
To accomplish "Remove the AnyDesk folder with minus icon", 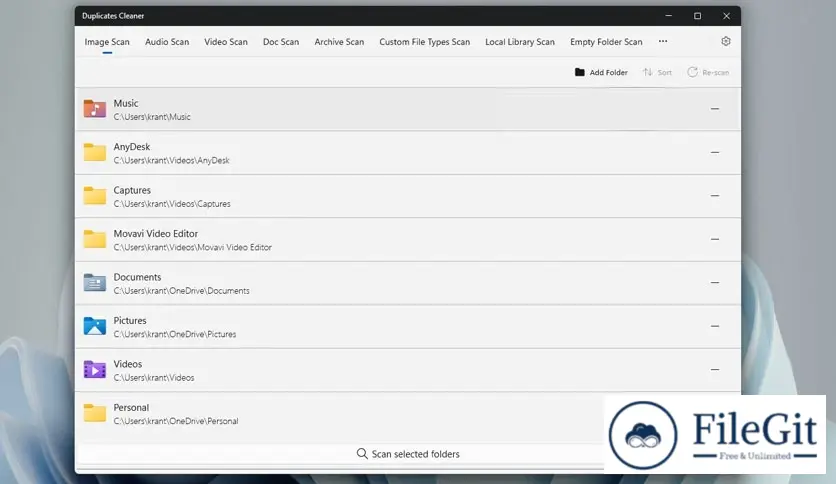I will [715, 152].
